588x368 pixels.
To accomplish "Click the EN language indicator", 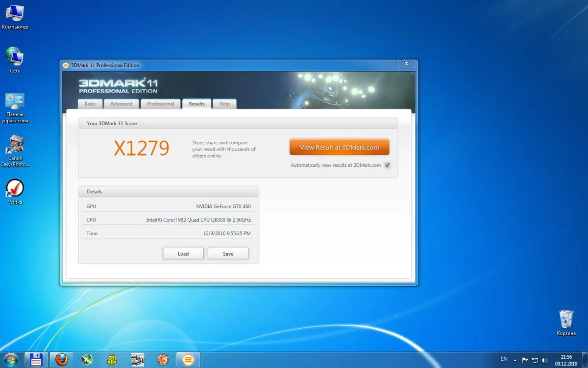I will coord(504,360).
